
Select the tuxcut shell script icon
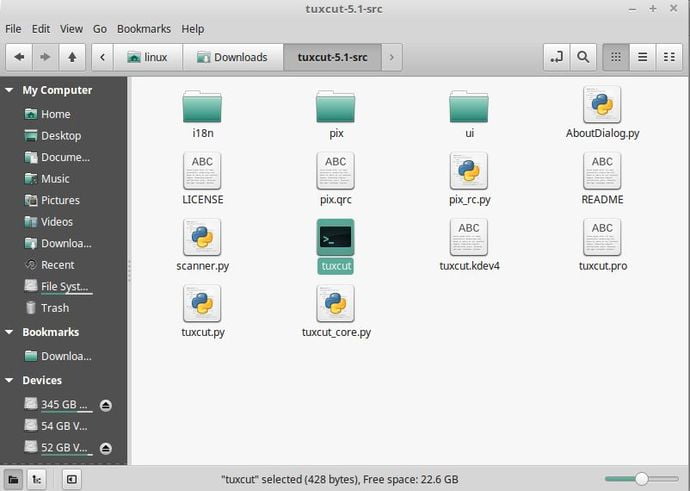click(x=335, y=238)
